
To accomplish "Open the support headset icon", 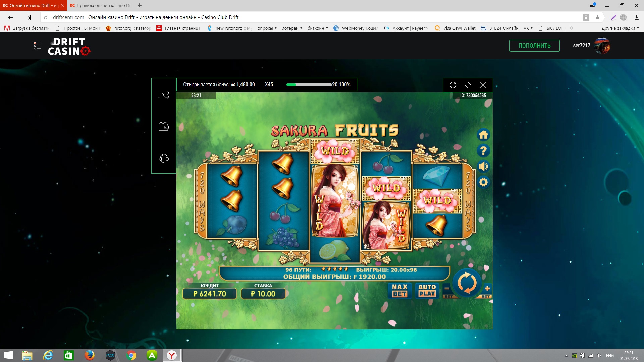I will coord(164,158).
